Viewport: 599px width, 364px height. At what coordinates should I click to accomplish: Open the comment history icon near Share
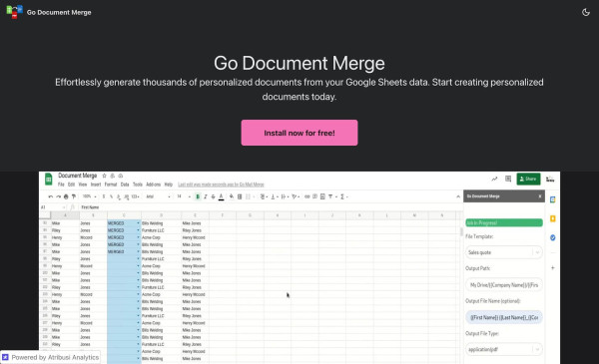(x=508, y=179)
